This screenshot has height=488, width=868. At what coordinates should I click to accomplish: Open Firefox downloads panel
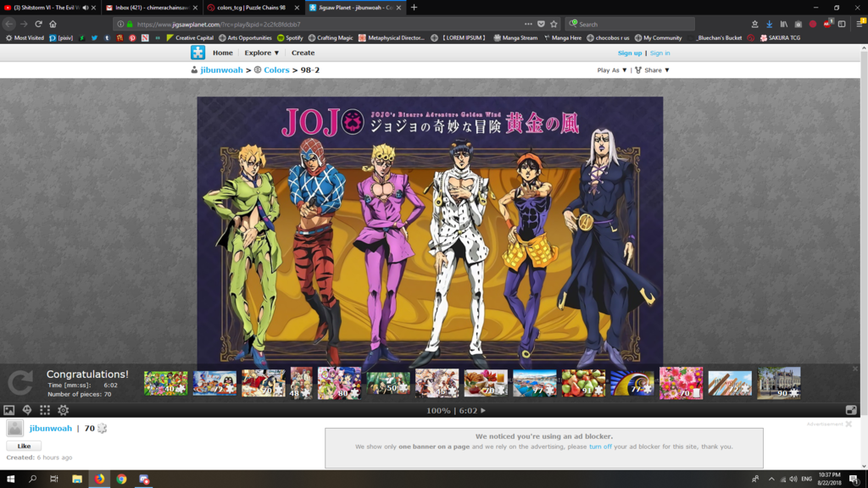pos(769,24)
